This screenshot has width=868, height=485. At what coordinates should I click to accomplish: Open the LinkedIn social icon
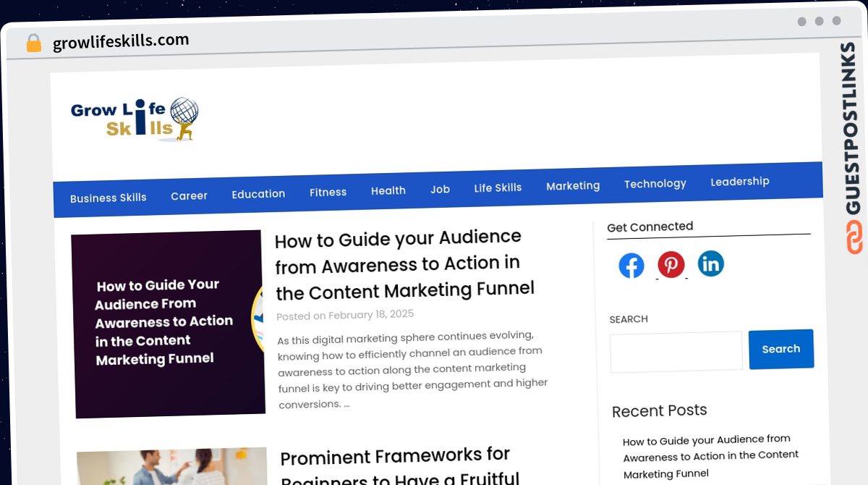(711, 263)
